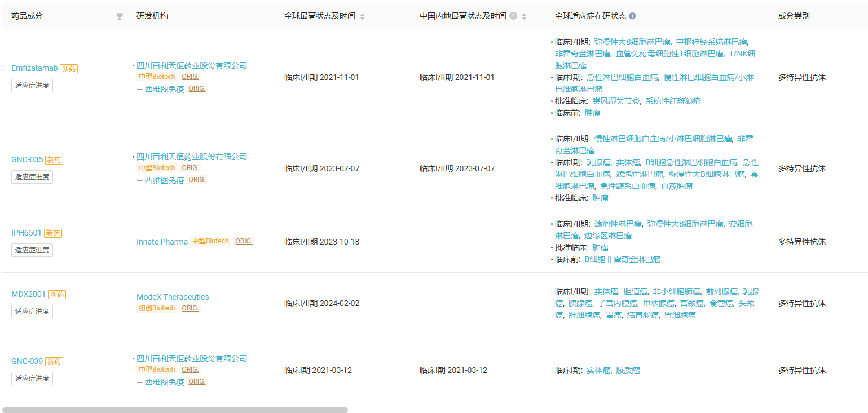Open GNC-035 drug link

(27, 159)
